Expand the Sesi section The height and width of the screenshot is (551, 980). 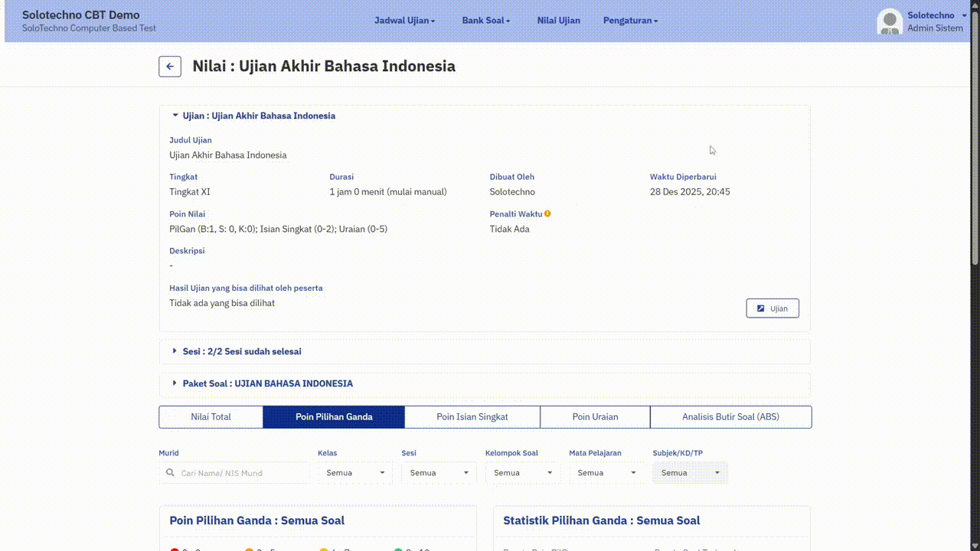[x=242, y=352]
